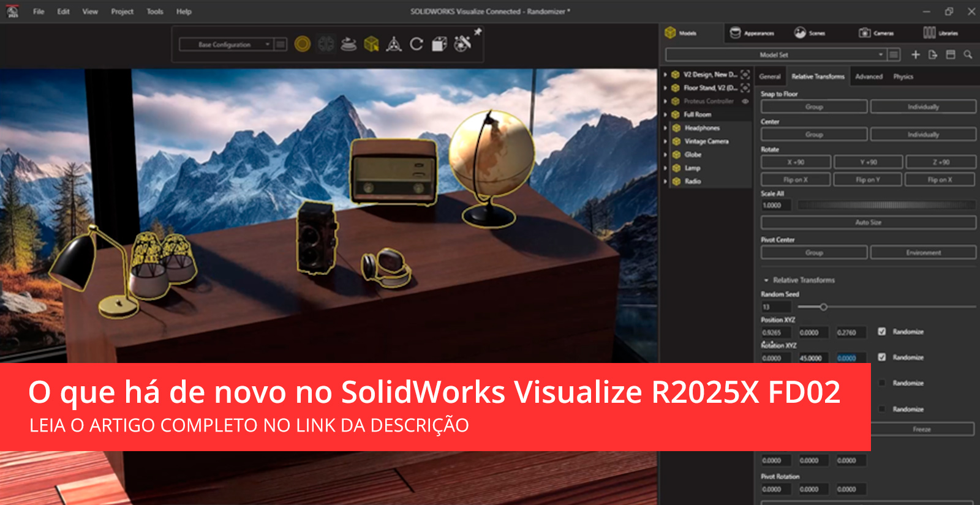Click the turntable icon in the main toolbar
Screen dimensions: 980x505
[x=349, y=44]
